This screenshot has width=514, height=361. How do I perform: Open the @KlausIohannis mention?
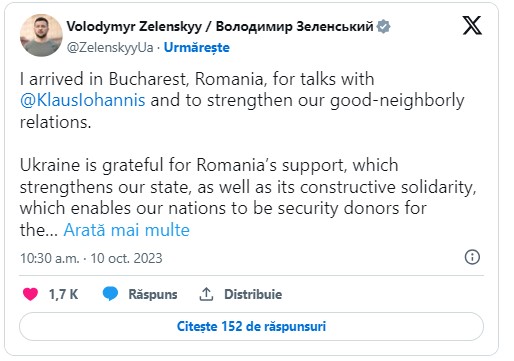coord(83,100)
